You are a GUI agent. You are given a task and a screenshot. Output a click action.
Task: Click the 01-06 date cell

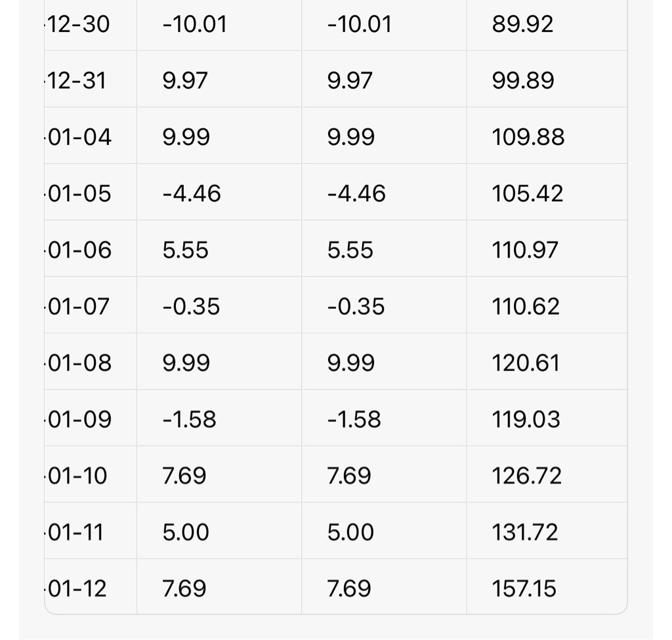click(x=79, y=250)
